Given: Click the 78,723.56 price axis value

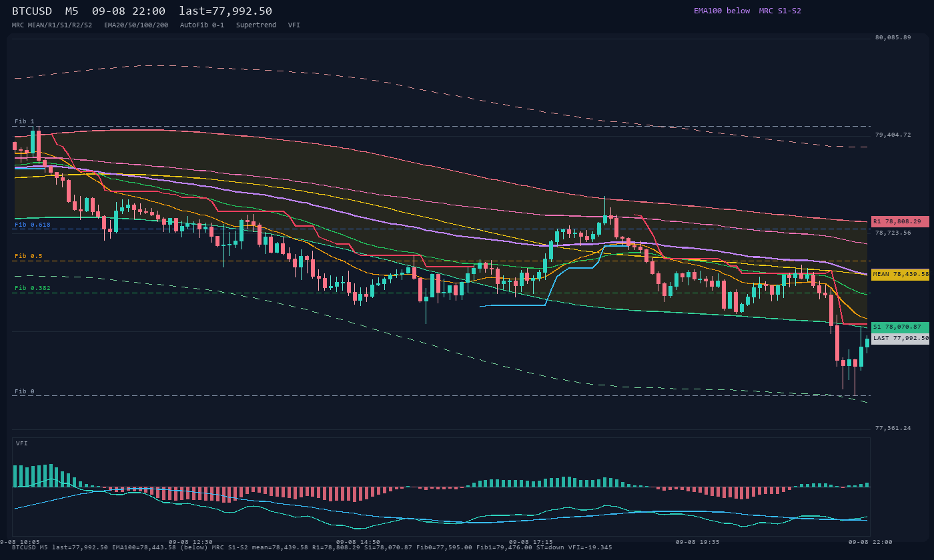Looking at the screenshot, I should [x=893, y=233].
